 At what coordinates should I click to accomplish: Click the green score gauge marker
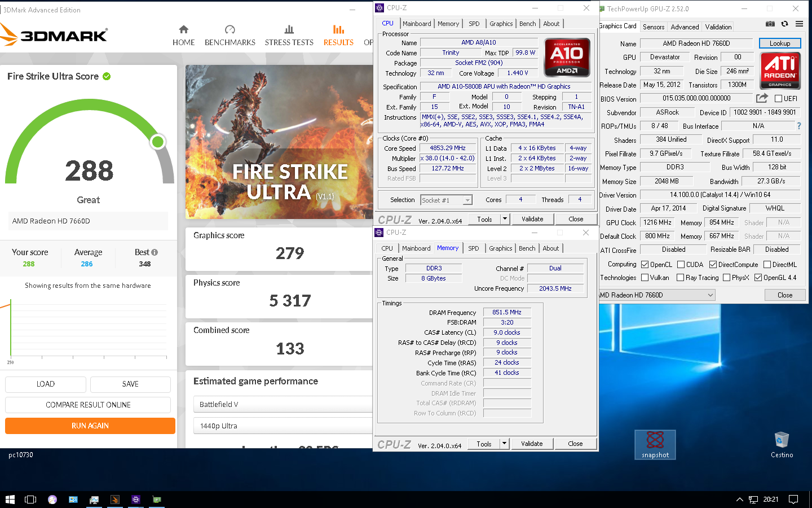[x=158, y=142]
